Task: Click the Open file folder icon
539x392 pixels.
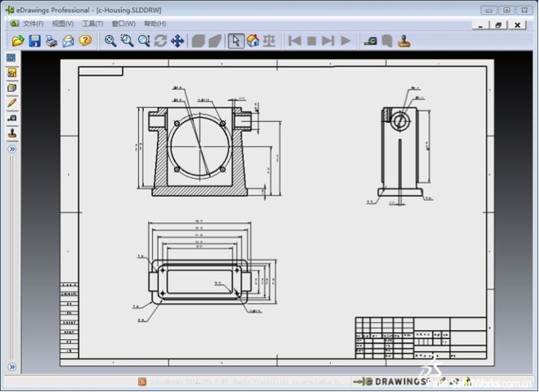Action: (x=18, y=41)
